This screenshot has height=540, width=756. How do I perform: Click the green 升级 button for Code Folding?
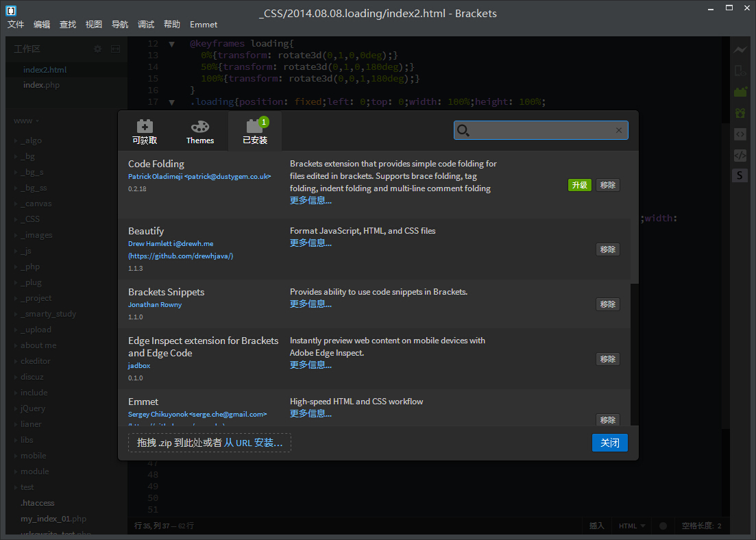(579, 185)
